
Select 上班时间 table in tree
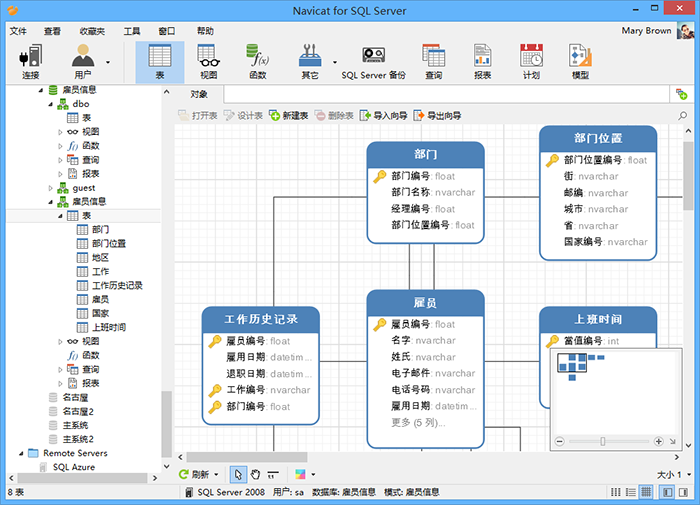[x=109, y=327]
